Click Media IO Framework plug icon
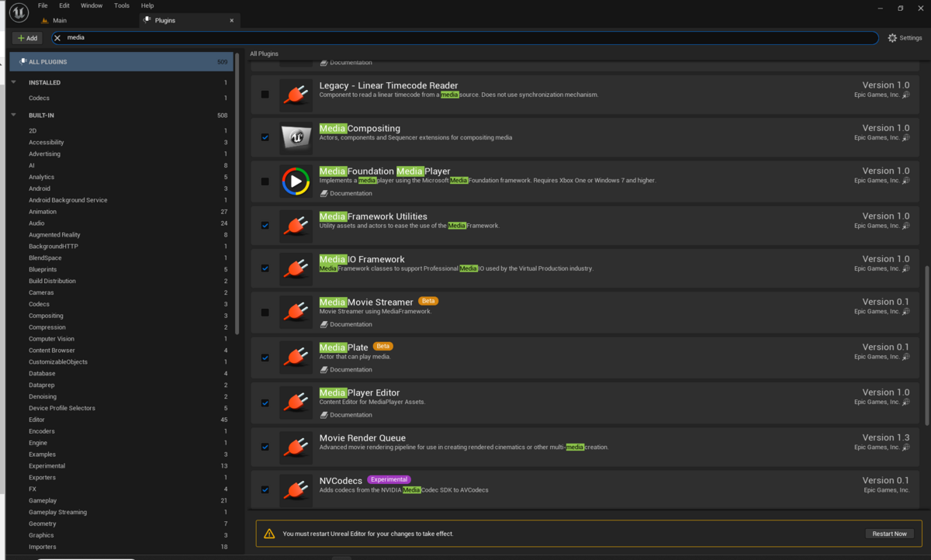The image size is (931, 560). pyautogui.click(x=296, y=268)
